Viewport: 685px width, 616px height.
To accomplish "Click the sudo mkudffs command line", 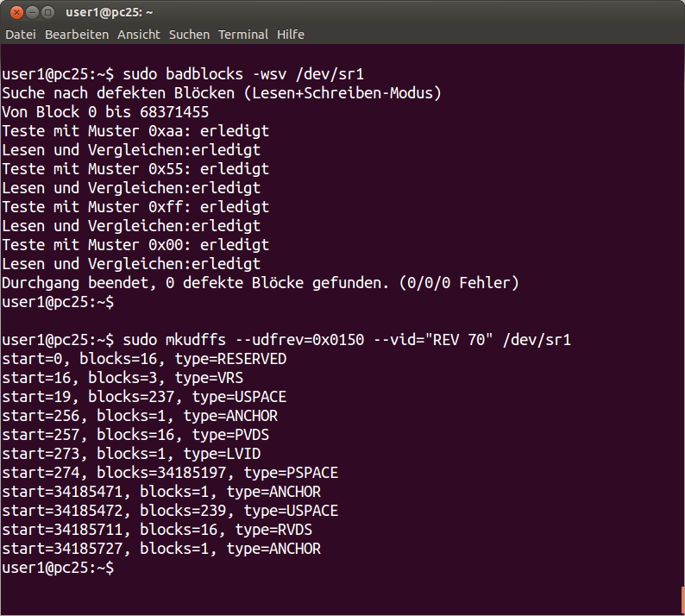I will 286,340.
